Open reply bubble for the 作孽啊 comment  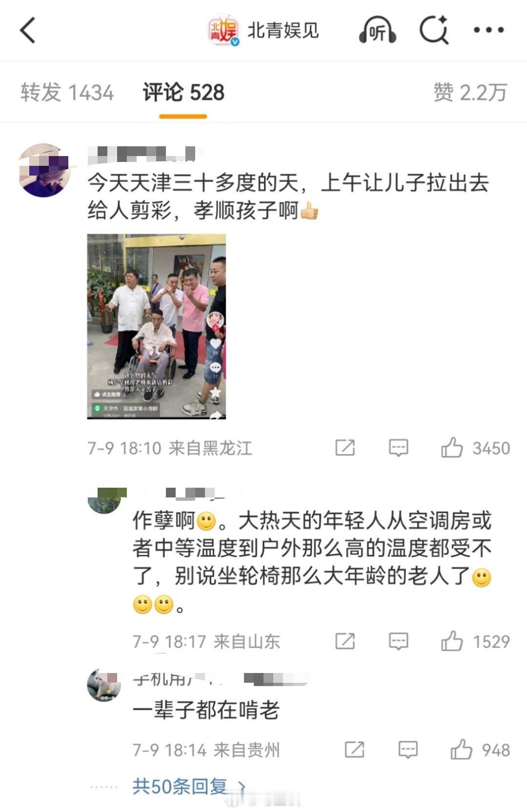[398, 641]
